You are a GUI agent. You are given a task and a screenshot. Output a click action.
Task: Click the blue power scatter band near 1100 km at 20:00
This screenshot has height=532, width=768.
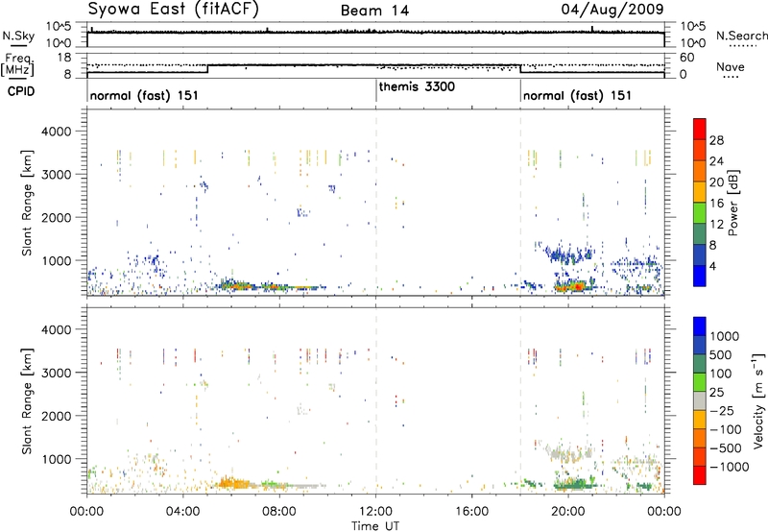568,254
